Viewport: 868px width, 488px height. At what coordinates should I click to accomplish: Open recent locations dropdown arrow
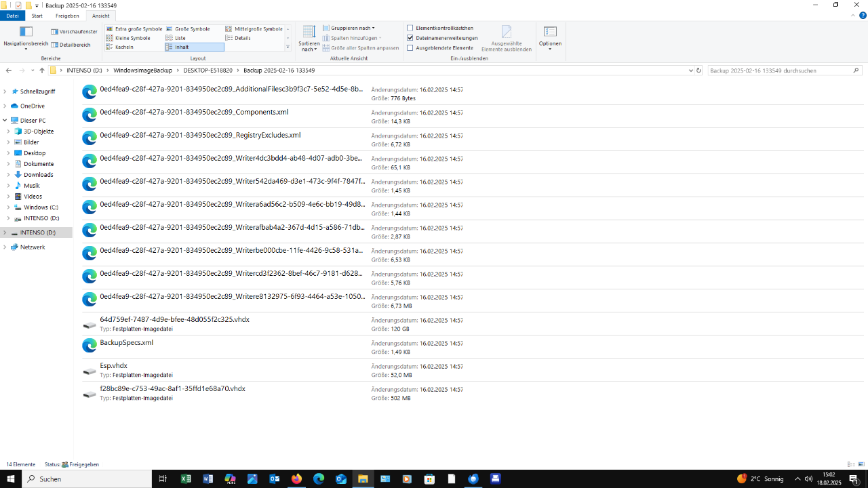point(33,70)
